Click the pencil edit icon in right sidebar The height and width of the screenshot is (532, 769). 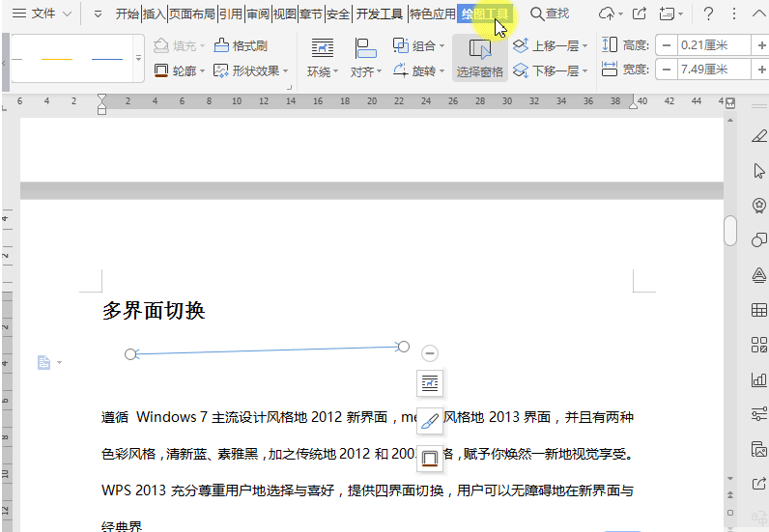pyautogui.click(x=759, y=136)
